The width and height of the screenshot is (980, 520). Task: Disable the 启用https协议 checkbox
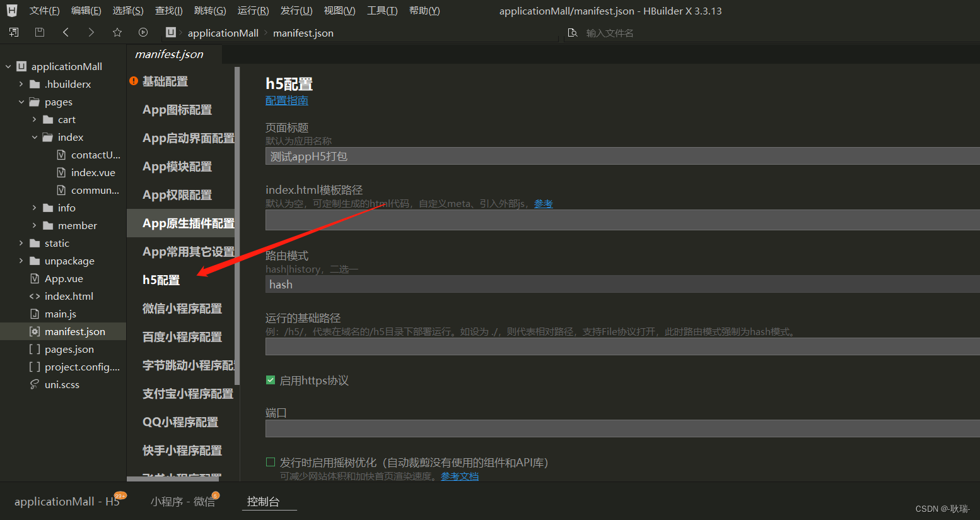271,380
